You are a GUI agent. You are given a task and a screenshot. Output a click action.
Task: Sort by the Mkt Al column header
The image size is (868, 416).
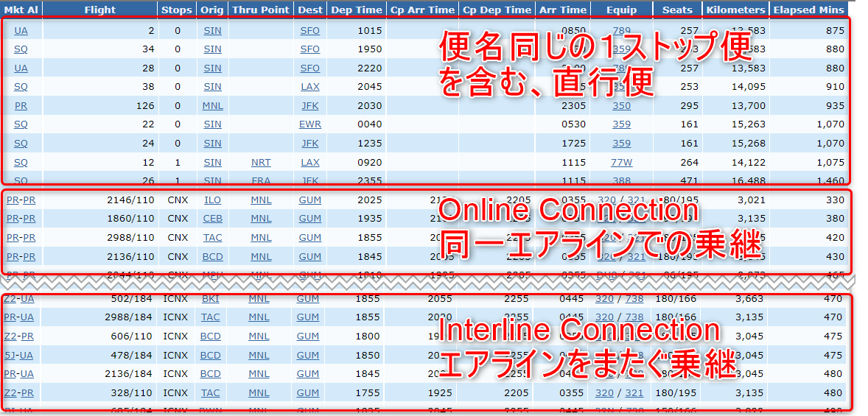click(21, 10)
